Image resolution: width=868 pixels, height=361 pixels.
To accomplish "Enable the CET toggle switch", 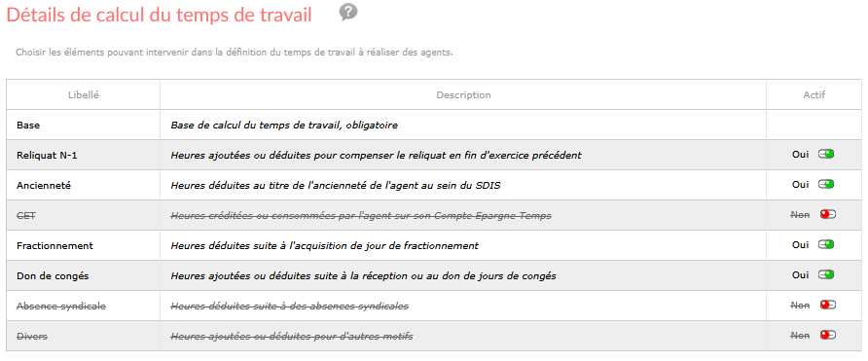I will coord(827,214).
